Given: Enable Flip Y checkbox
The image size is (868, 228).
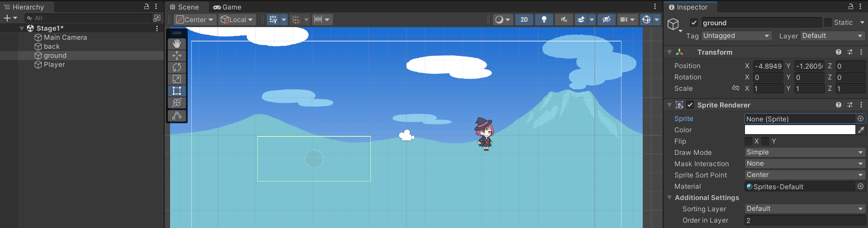Looking at the screenshot, I should click(765, 141).
